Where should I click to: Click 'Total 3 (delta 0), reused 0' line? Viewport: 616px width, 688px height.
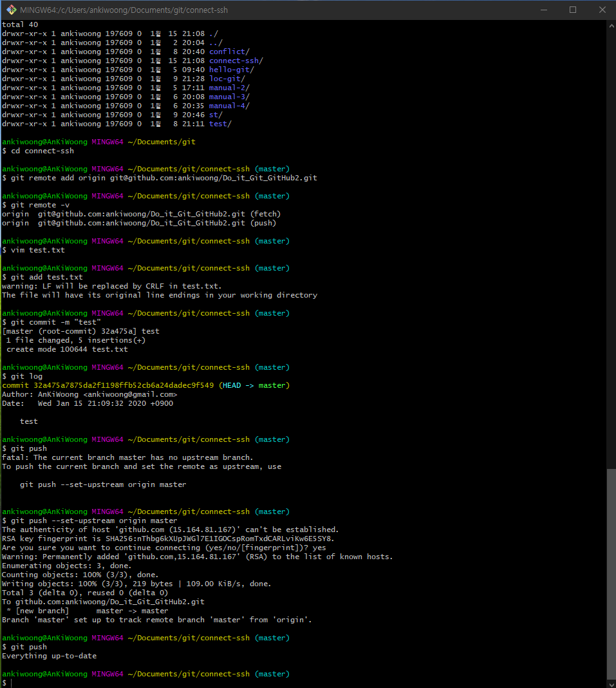[x=85, y=593]
